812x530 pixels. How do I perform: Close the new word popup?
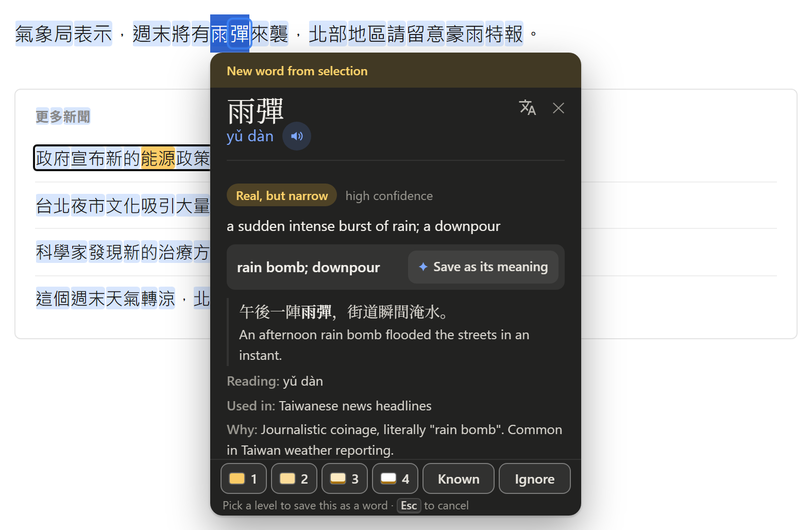(559, 108)
